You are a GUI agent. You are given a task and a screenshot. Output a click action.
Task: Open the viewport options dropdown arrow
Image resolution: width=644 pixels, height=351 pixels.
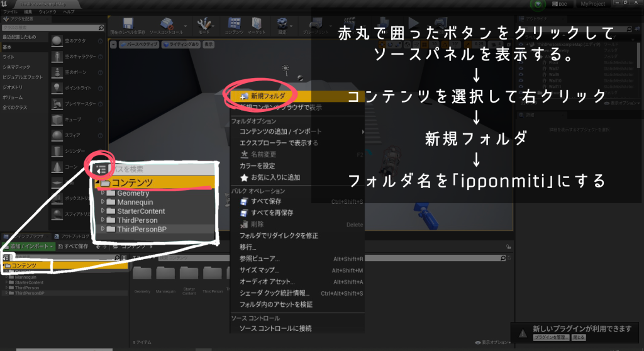pos(113,45)
